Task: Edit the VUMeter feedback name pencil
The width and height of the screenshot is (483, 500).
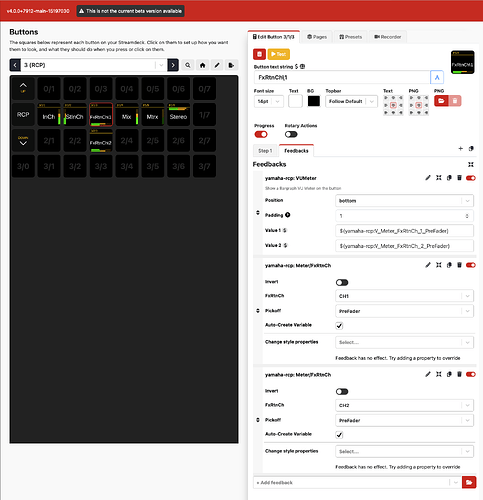Action: (428, 178)
